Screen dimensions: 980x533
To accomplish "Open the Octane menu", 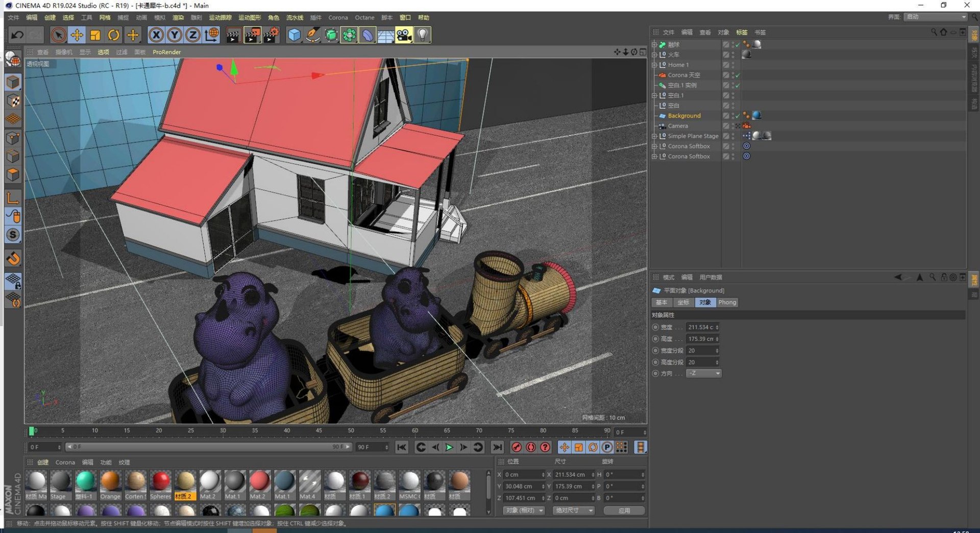I will [x=364, y=17].
